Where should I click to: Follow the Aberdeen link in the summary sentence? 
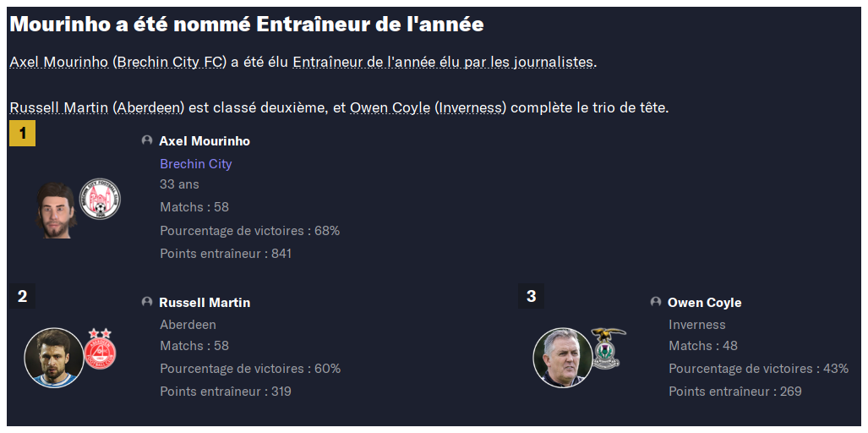pyautogui.click(x=149, y=107)
